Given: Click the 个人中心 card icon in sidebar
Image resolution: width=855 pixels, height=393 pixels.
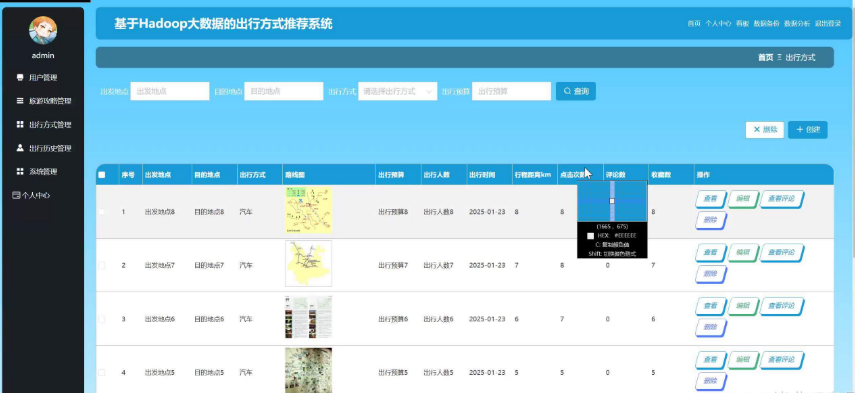Looking at the screenshot, I should coord(16,195).
